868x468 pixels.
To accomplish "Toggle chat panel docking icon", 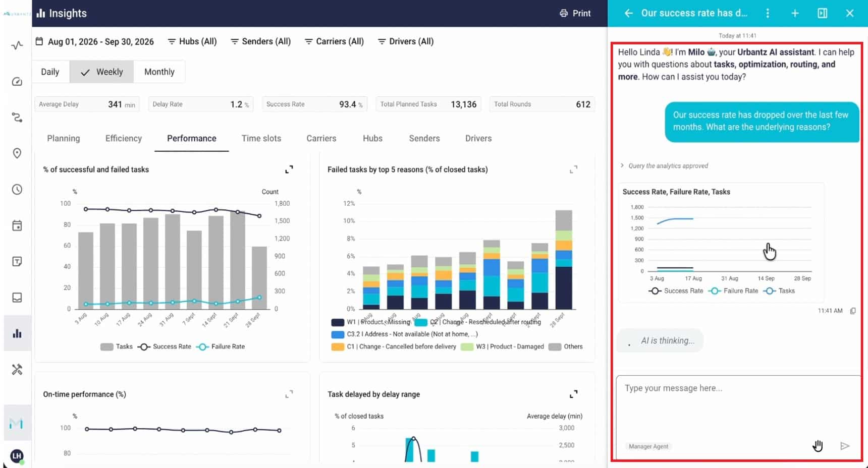I will [823, 13].
